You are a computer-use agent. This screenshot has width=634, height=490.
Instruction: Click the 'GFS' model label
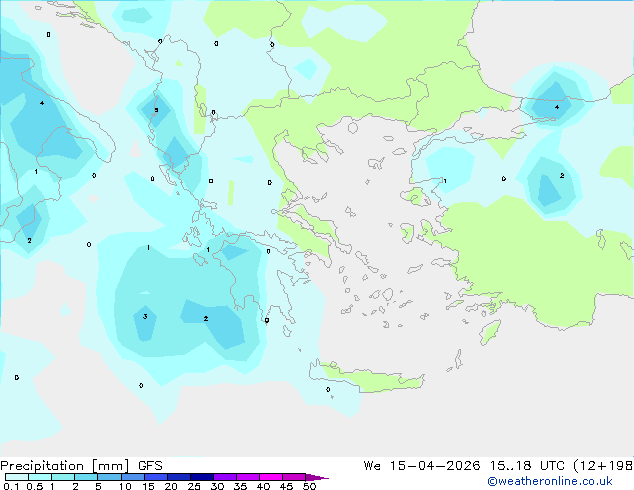coord(150,466)
